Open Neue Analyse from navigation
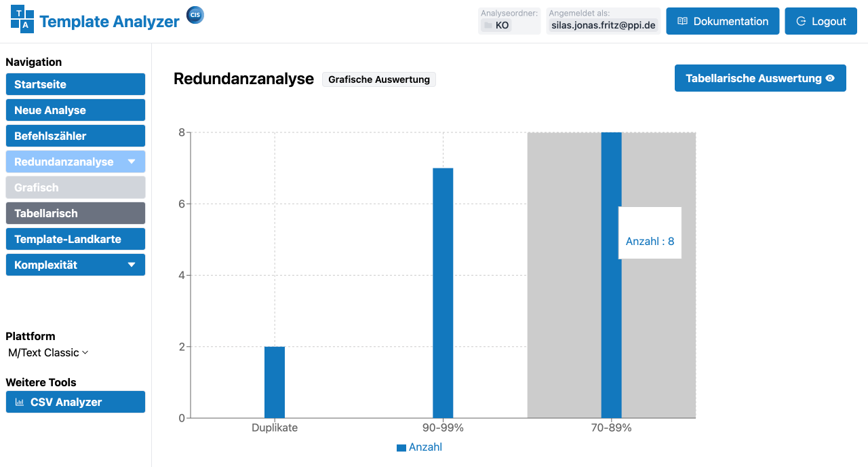 pos(75,111)
